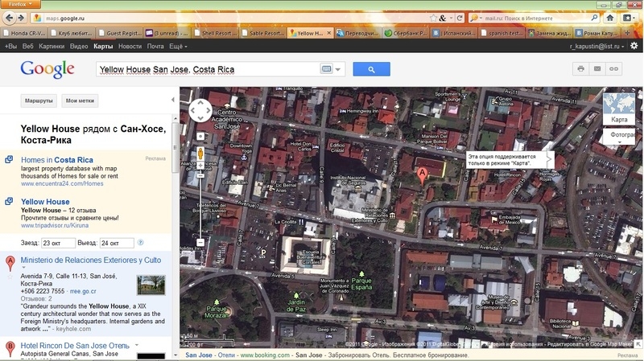
Task: Click the keyhole.com review source link
Action: point(73,329)
